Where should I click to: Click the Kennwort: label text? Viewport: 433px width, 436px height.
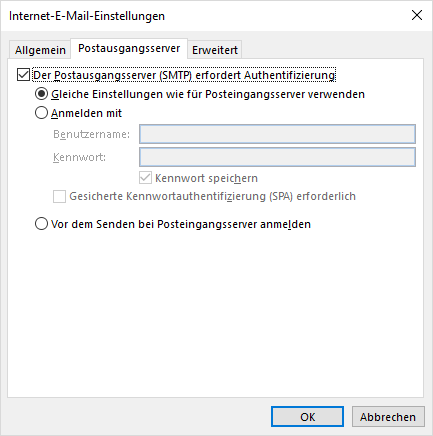[x=79, y=157]
